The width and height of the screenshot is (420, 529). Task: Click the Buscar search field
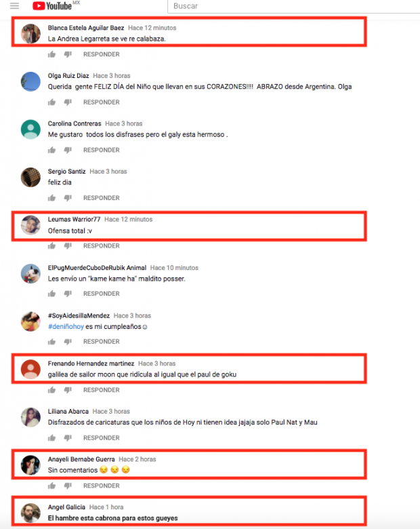293,6
